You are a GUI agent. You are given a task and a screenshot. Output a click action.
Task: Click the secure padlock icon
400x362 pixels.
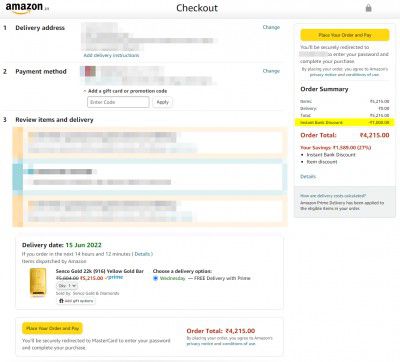[x=368, y=8]
